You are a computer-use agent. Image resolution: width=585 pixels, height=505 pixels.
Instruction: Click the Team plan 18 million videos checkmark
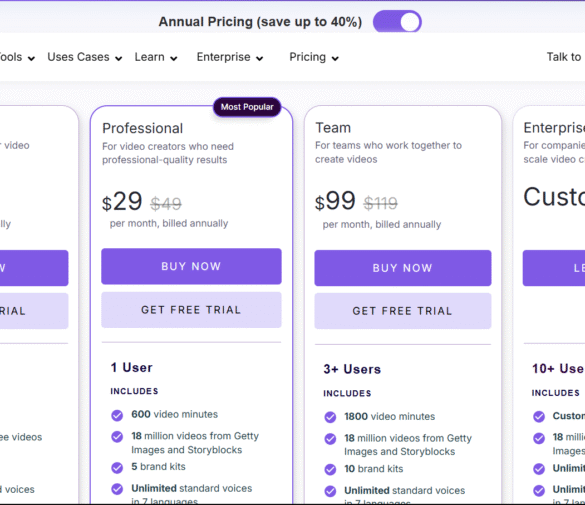[x=330, y=439]
